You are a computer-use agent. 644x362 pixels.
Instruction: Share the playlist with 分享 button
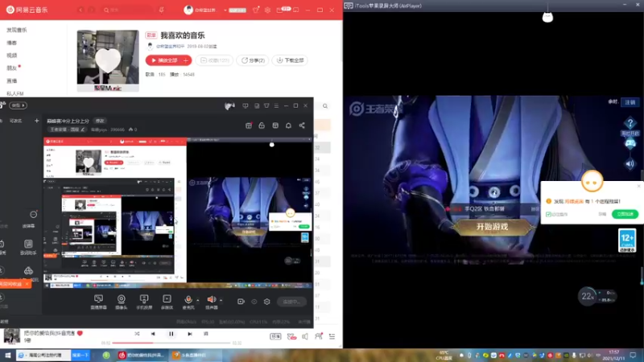(x=253, y=60)
